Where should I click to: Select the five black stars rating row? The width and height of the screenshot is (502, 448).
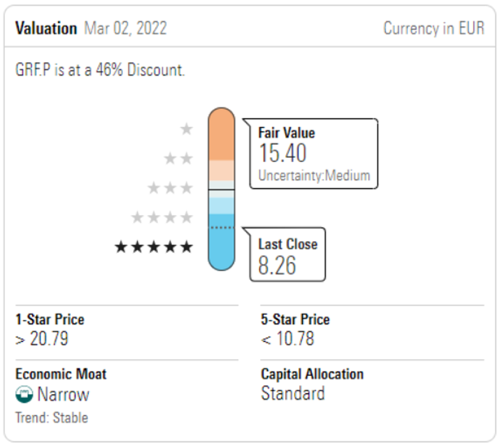[x=154, y=247]
